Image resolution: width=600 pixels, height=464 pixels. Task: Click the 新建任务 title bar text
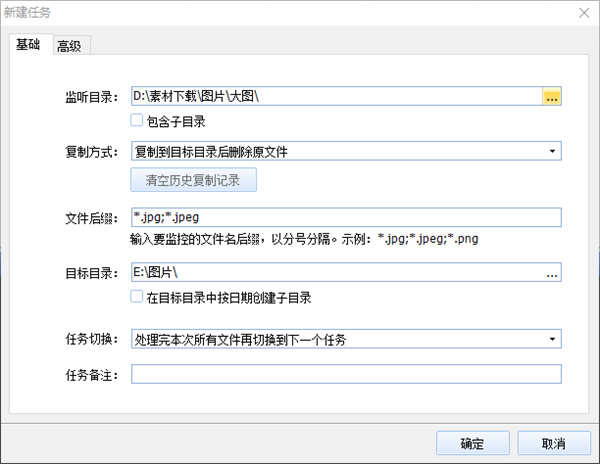pos(32,13)
